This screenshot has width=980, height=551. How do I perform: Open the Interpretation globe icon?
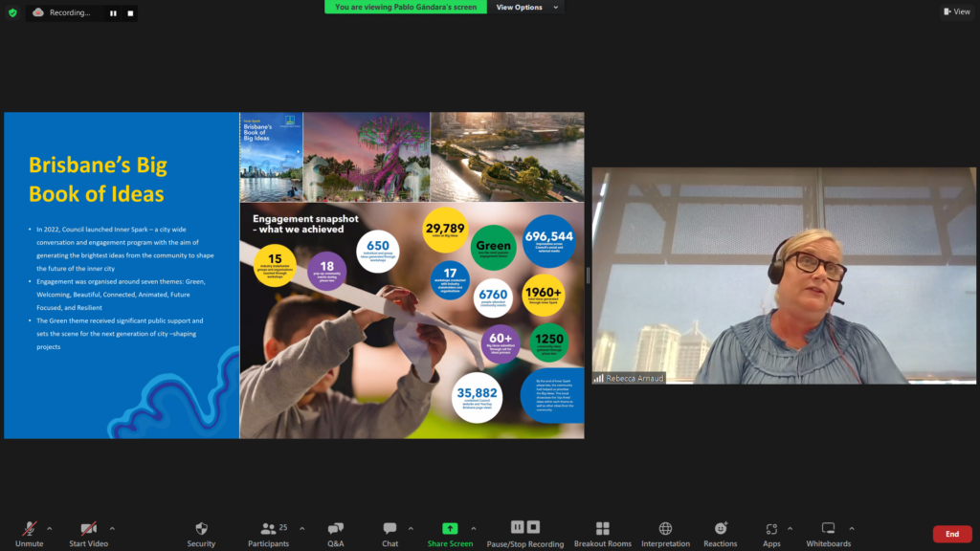[x=665, y=529]
